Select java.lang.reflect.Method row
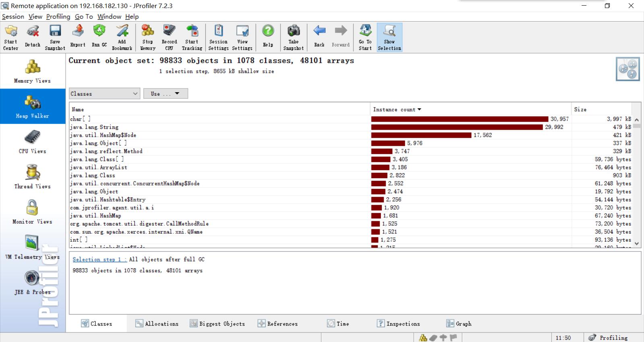 (x=350, y=151)
